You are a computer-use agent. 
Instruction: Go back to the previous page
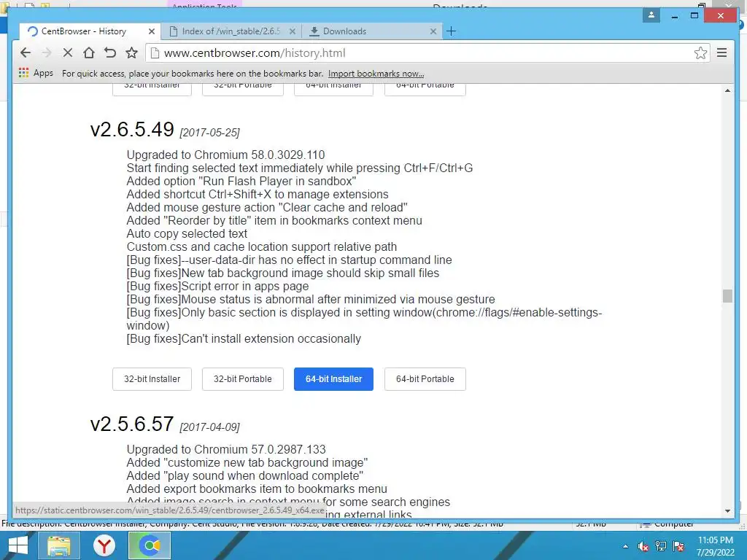26,52
